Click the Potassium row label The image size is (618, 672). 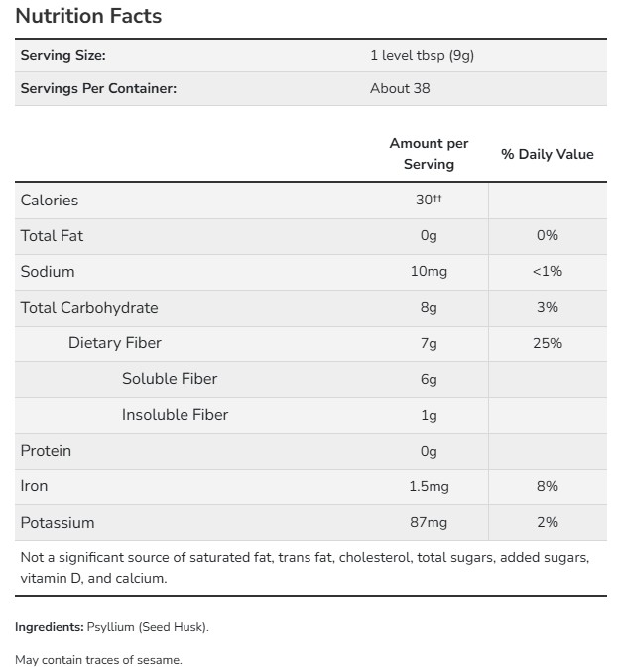(x=58, y=522)
